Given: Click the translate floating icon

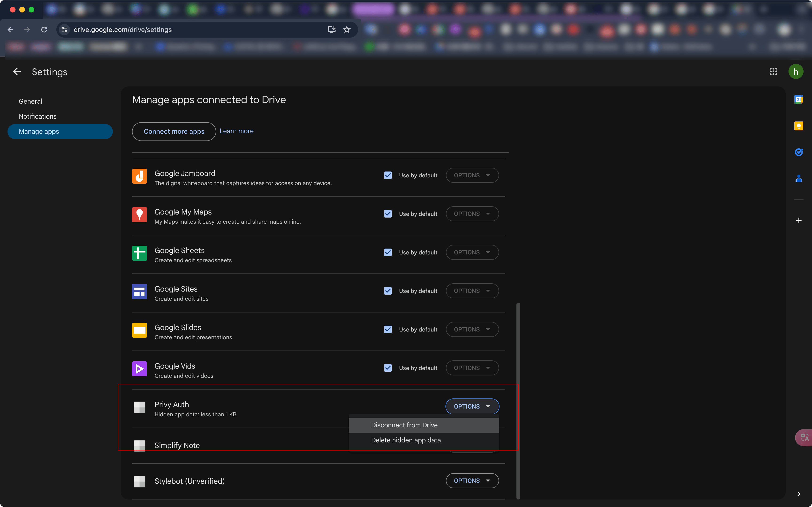Looking at the screenshot, I should (804, 437).
